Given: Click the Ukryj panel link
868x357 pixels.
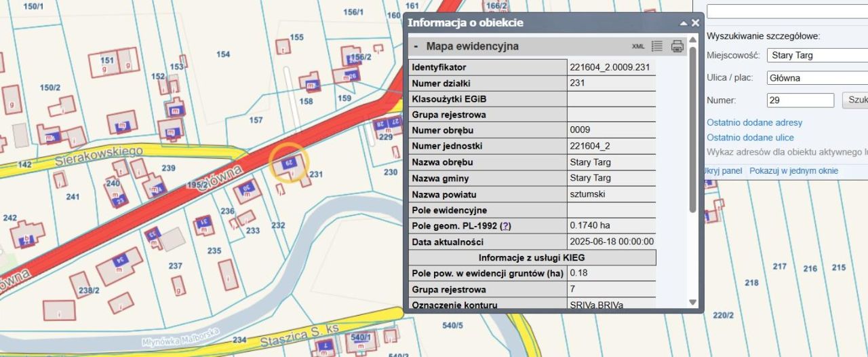Looking at the screenshot, I should pyautogui.click(x=723, y=171).
